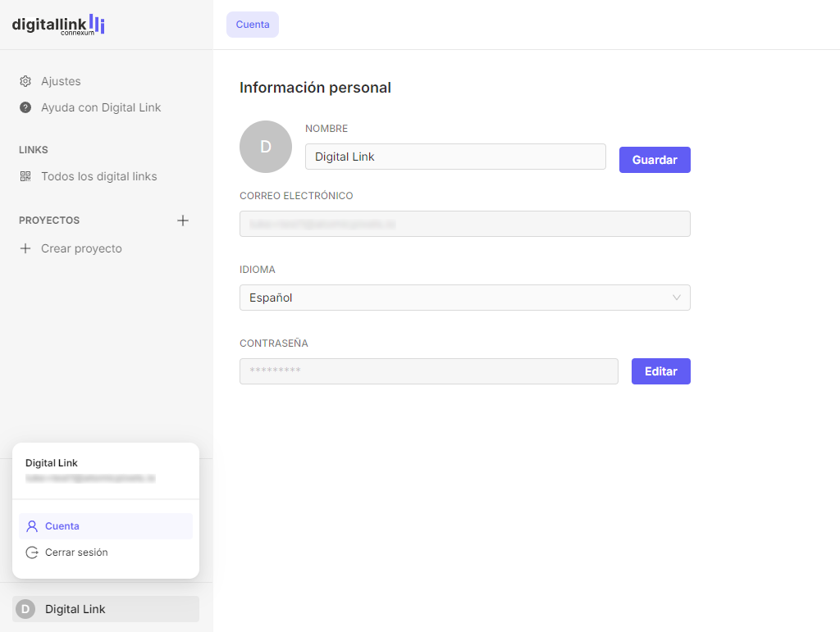Click the plus icon before Crear proyecto
The width and height of the screenshot is (840, 632).
click(x=25, y=248)
